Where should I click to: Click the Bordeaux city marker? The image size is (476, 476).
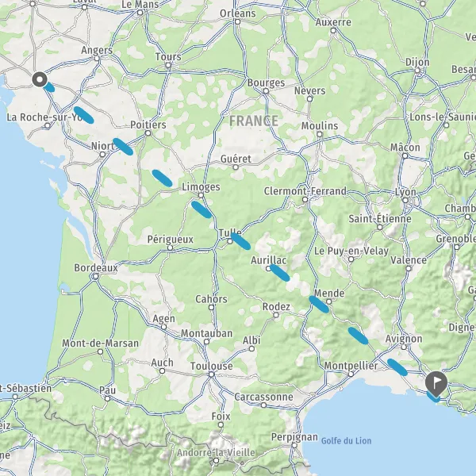[96, 276]
